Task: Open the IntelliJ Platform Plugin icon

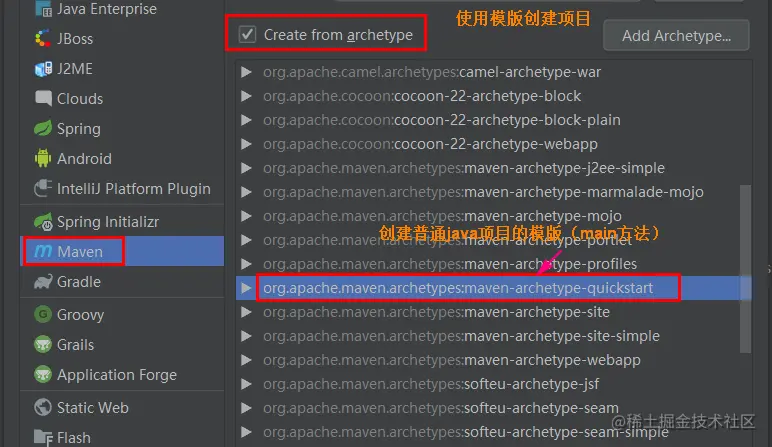Action: tap(43, 189)
